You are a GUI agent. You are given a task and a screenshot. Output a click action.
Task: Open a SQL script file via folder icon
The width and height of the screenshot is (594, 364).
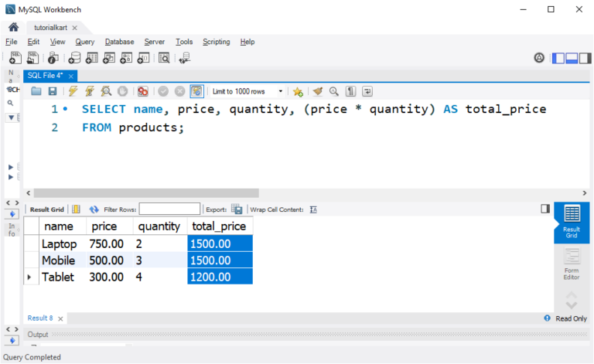click(36, 91)
